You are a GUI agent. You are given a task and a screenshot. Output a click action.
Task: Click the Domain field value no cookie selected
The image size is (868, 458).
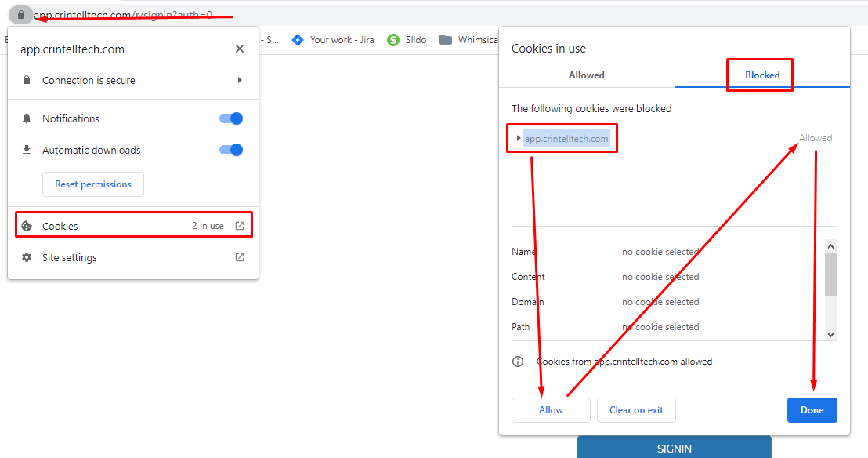tap(660, 302)
